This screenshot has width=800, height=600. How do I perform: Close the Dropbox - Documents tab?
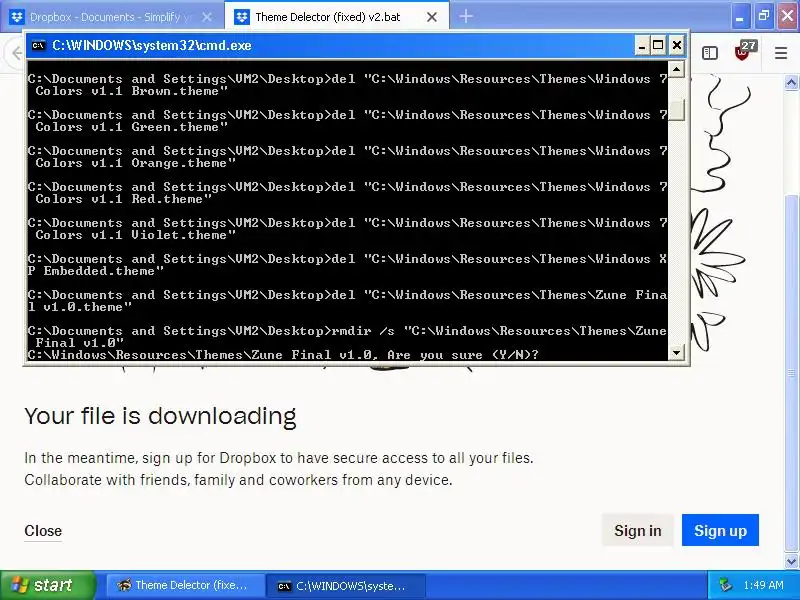point(207,17)
